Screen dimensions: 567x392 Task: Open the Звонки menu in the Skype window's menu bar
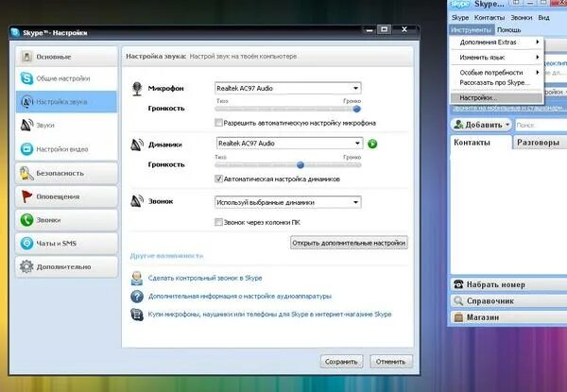tap(521, 17)
